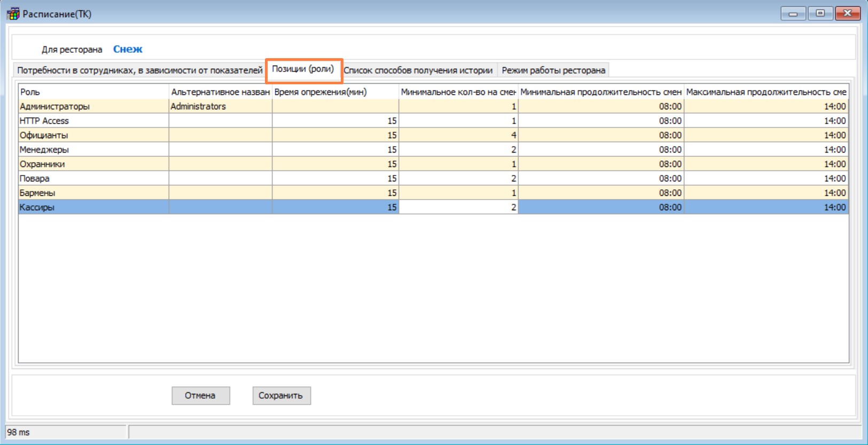Click the Альтернативное название column header
Image resolution: width=868 pixels, height=445 pixels.
[221, 92]
